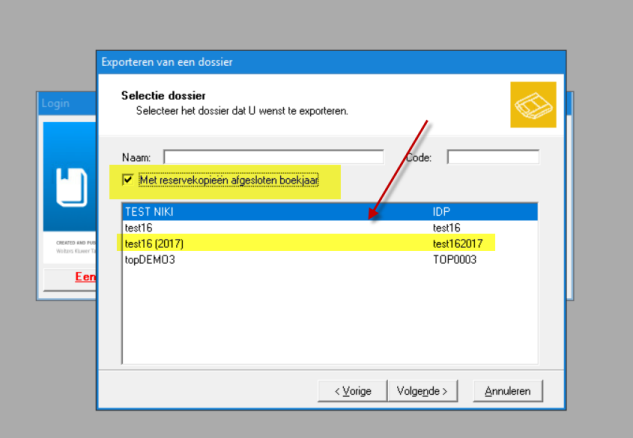The height and width of the screenshot is (438, 633).
Task: Toggle 'Met reservekopieën afgesloten boekjaar' checkbox
Action: (127, 180)
